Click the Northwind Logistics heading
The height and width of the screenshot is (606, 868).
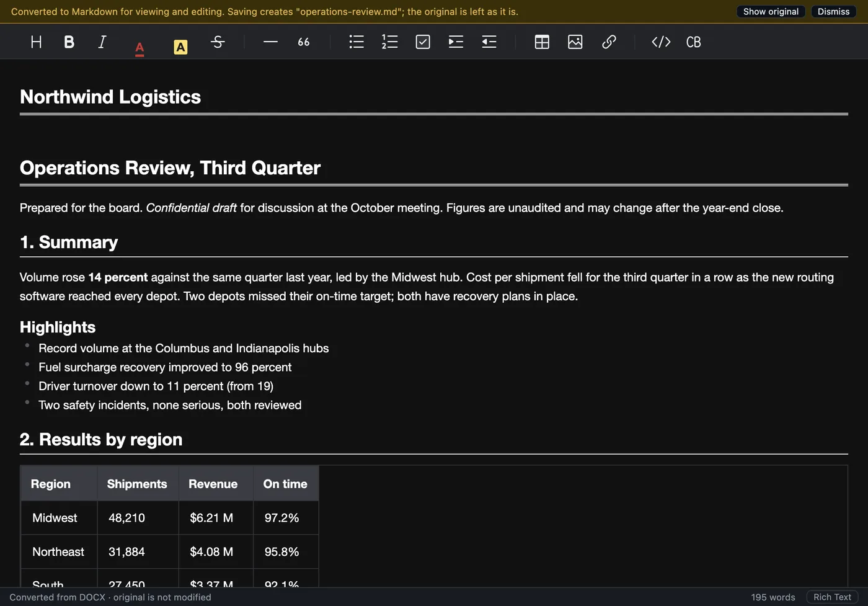(110, 97)
